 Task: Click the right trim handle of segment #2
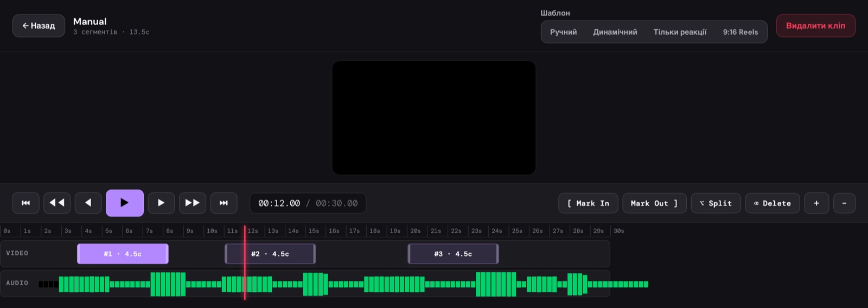314,254
